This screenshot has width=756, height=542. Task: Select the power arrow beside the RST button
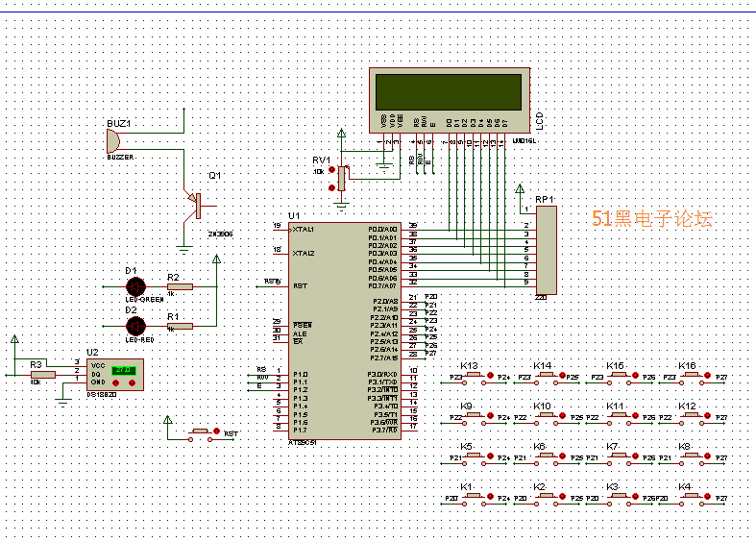click(x=168, y=421)
